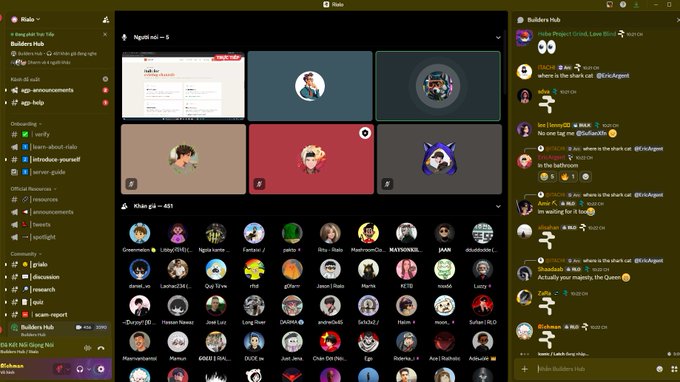
Task: Click the noise suppression icon in voice panel
Action: click(88, 348)
